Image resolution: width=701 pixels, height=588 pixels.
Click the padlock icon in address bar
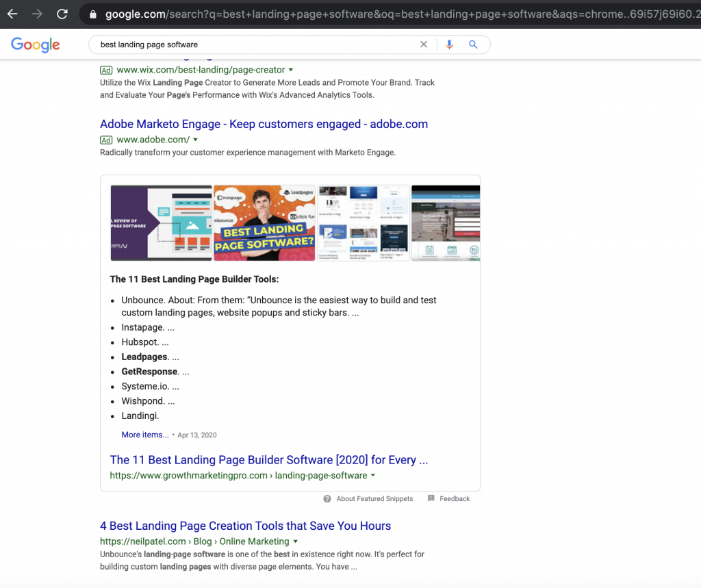(93, 14)
